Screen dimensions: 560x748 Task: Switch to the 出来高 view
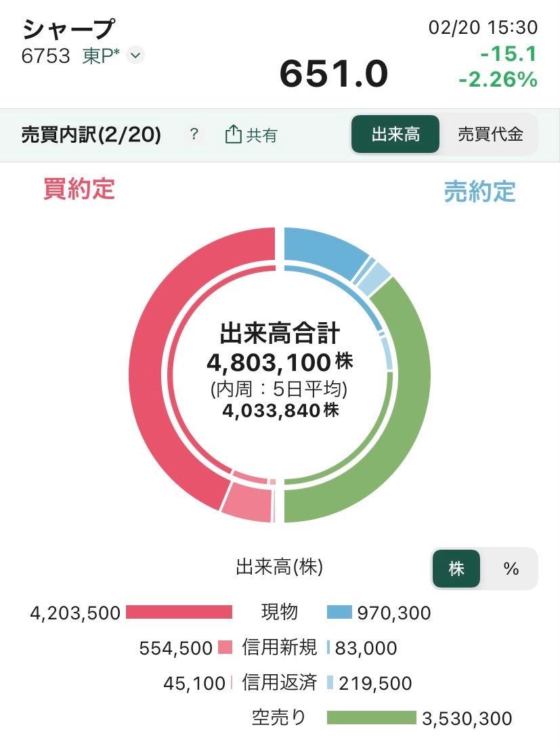[x=395, y=134]
